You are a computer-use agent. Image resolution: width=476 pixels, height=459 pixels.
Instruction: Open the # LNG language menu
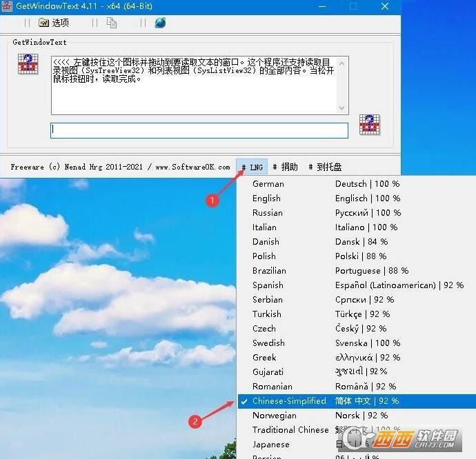[x=252, y=167]
